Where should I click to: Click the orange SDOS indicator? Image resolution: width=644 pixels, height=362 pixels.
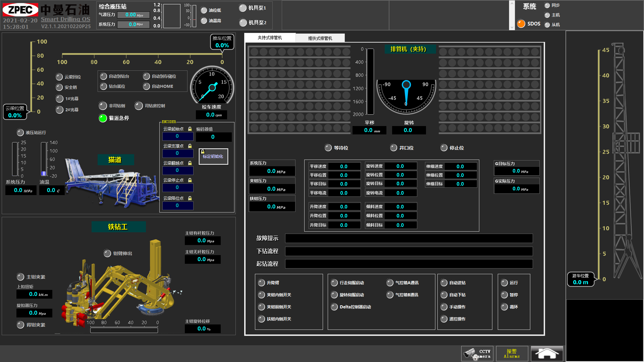click(521, 24)
